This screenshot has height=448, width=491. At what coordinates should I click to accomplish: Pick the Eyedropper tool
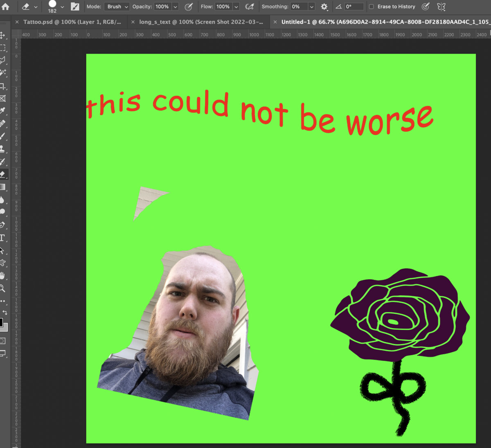point(2,111)
